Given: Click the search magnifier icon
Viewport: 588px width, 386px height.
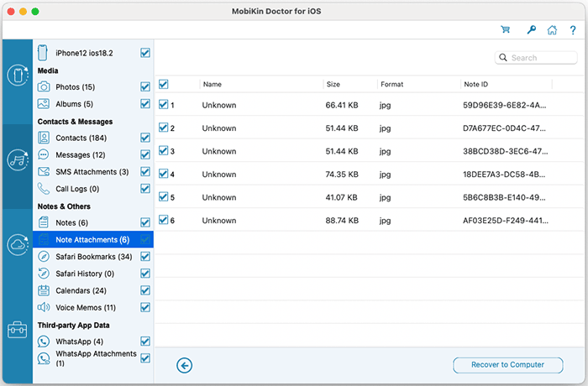Looking at the screenshot, I should 503,58.
